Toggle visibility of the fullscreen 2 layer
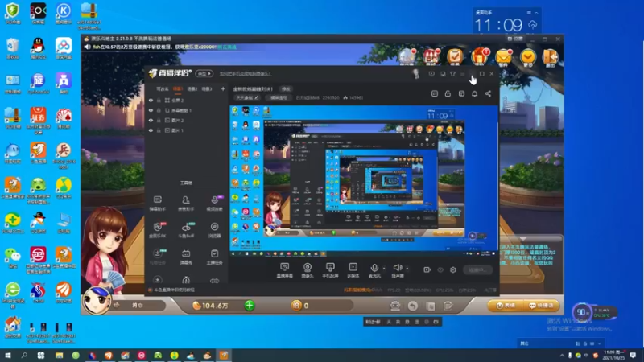 tap(151, 100)
